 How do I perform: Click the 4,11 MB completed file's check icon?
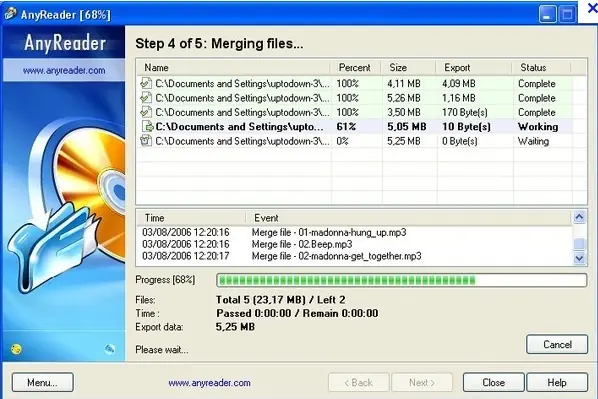(x=146, y=83)
